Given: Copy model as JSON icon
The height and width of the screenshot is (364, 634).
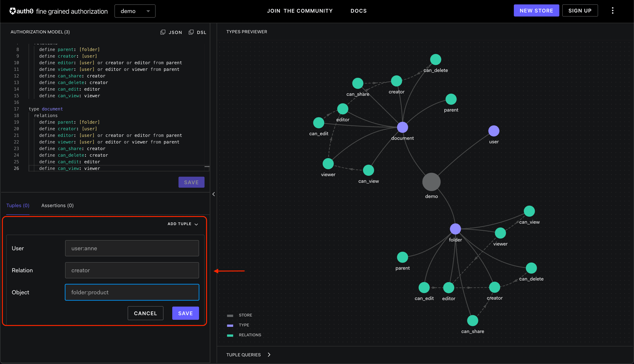Looking at the screenshot, I should pos(163,32).
